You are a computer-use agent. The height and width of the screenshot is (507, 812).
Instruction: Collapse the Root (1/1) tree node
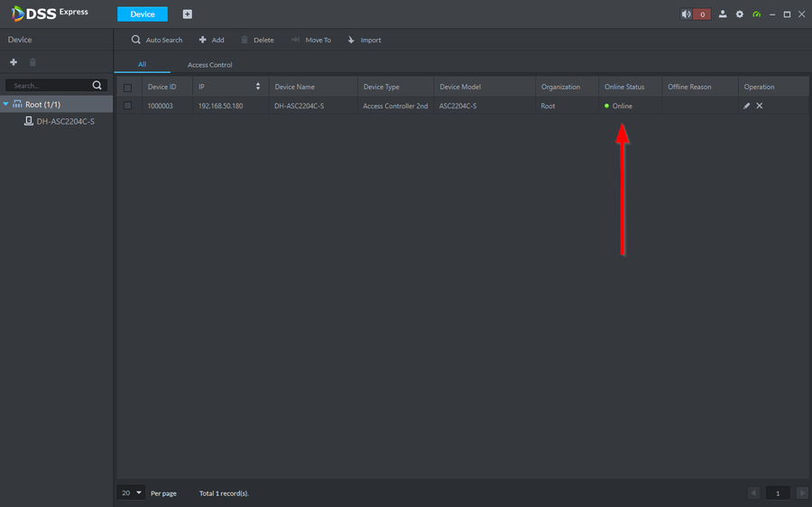(5, 104)
